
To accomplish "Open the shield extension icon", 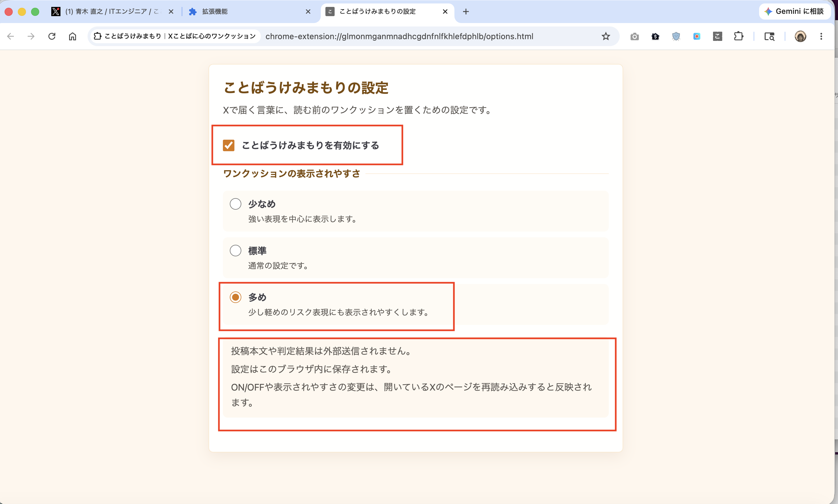I will pyautogui.click(x=676, y=36).
